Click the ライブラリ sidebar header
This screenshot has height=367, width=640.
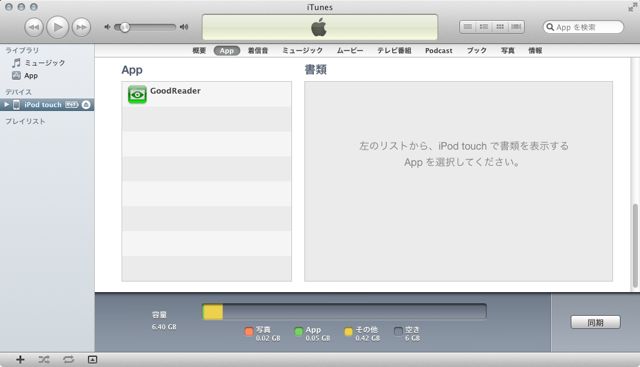22,50
